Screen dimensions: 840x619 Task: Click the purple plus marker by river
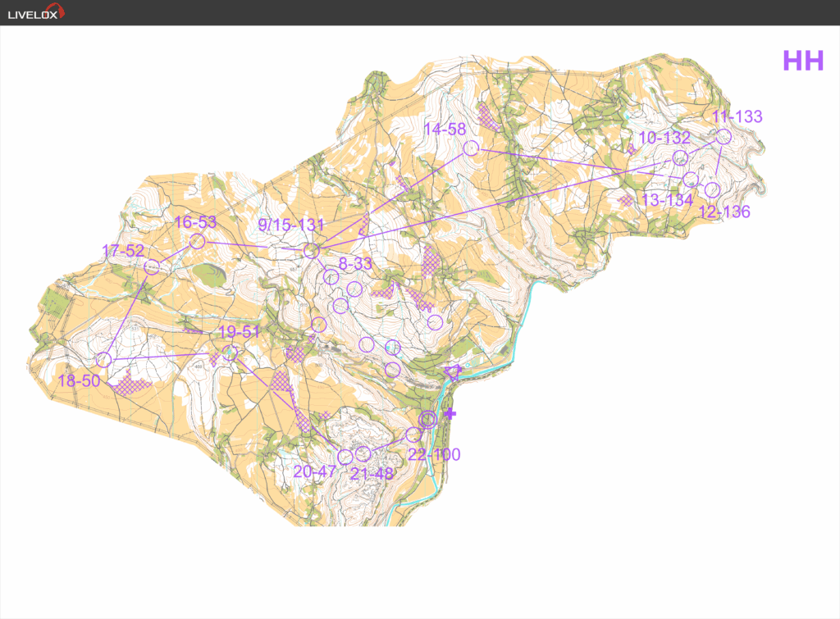coord(449,414)
